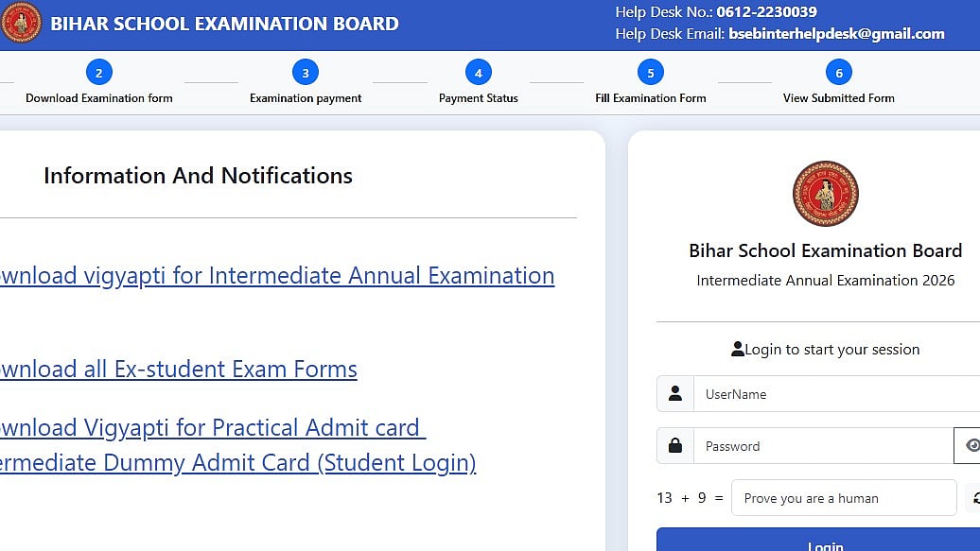The image size is (980, 551).
Task: Select step 6 circle for View Submitted Form
Action: pos(838,72)
